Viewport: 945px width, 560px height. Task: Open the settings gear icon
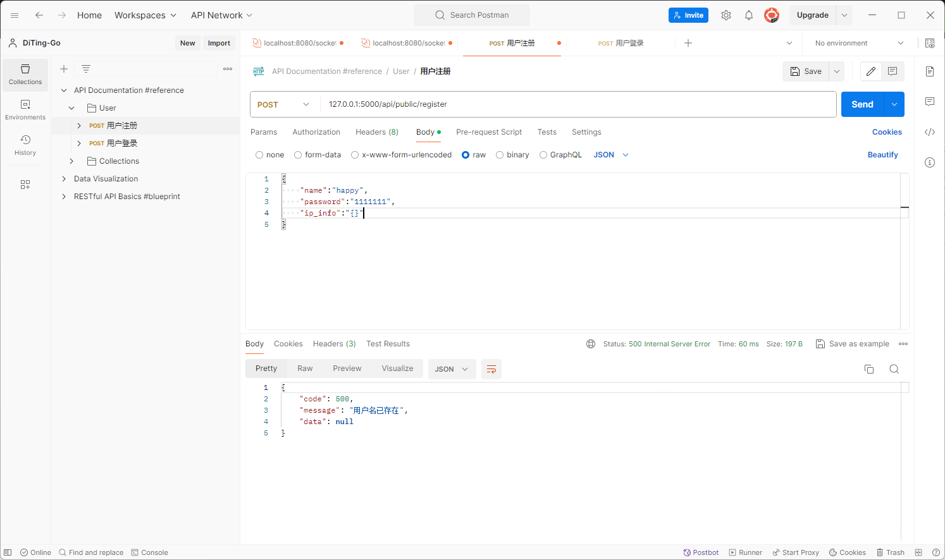(726, 15)
